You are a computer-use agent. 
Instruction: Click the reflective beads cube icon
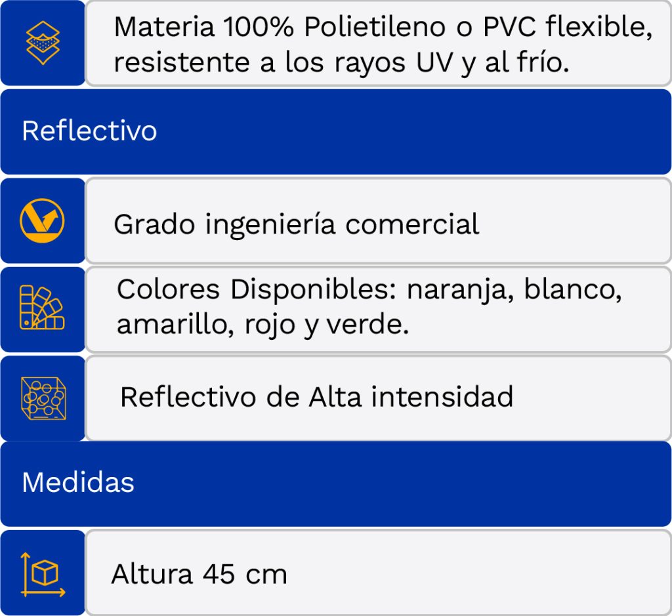[x=42, y=398]
